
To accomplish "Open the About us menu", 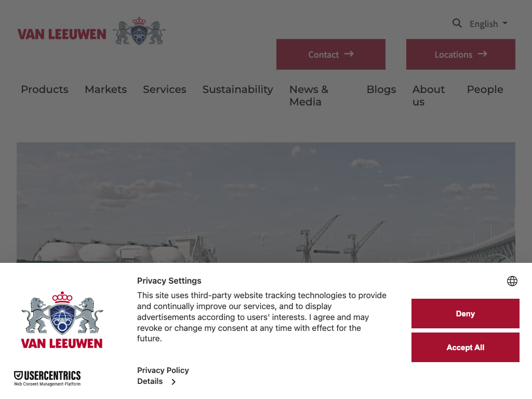I will [x=428, y=96].
